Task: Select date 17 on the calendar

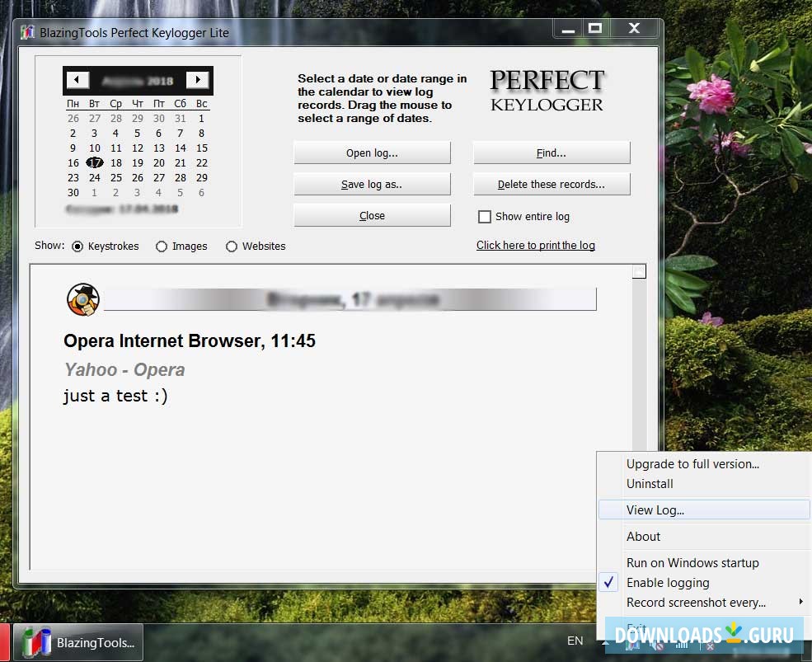Action: (94, 162)
